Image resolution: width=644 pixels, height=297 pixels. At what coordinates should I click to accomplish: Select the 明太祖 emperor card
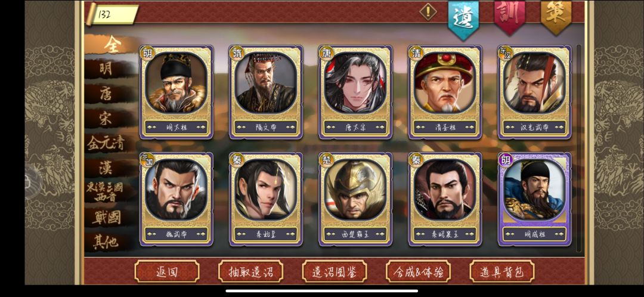(x=176, y=92)
